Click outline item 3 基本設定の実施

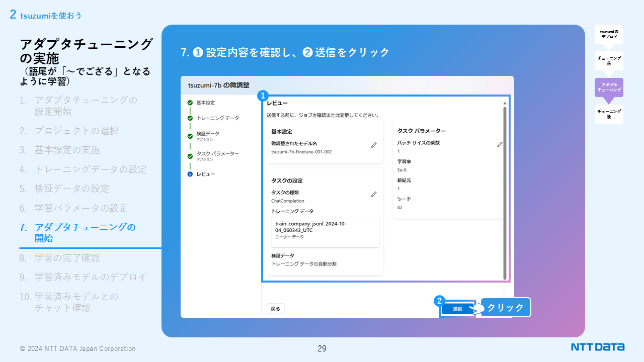60,150
